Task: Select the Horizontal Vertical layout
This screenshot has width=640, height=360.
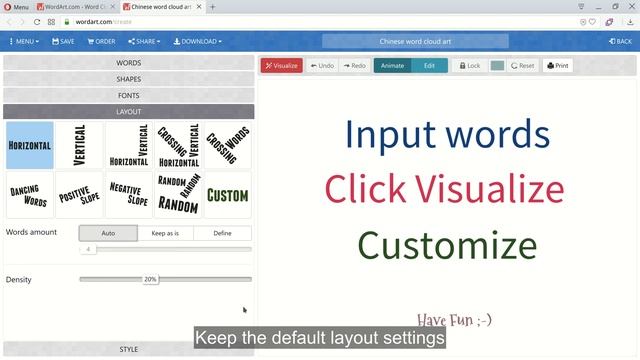Action: (x=129, y=145)
